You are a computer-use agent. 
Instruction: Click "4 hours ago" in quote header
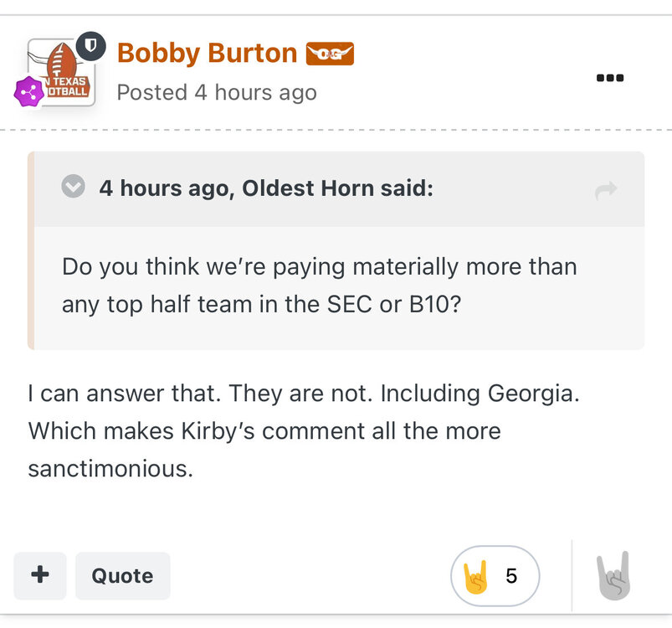pyautogui.click(x=165, y=188)
